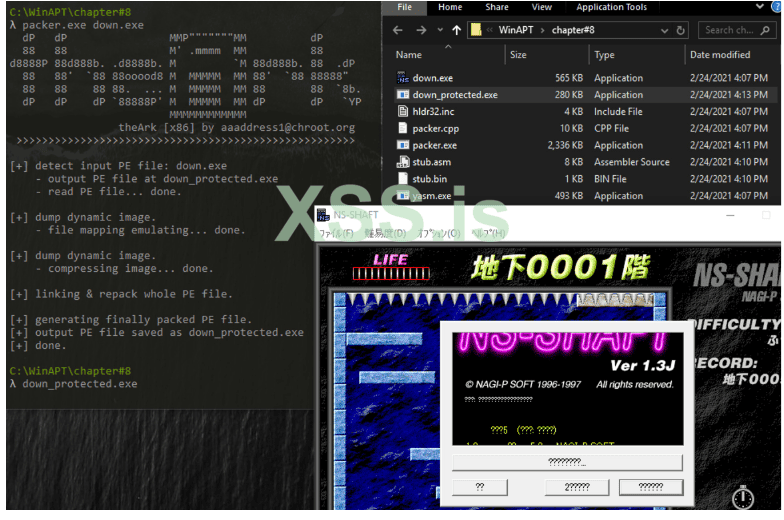Click the 2,336 KB size cell
This screenshot has height=520, width=784.
[x=565, y=146]
